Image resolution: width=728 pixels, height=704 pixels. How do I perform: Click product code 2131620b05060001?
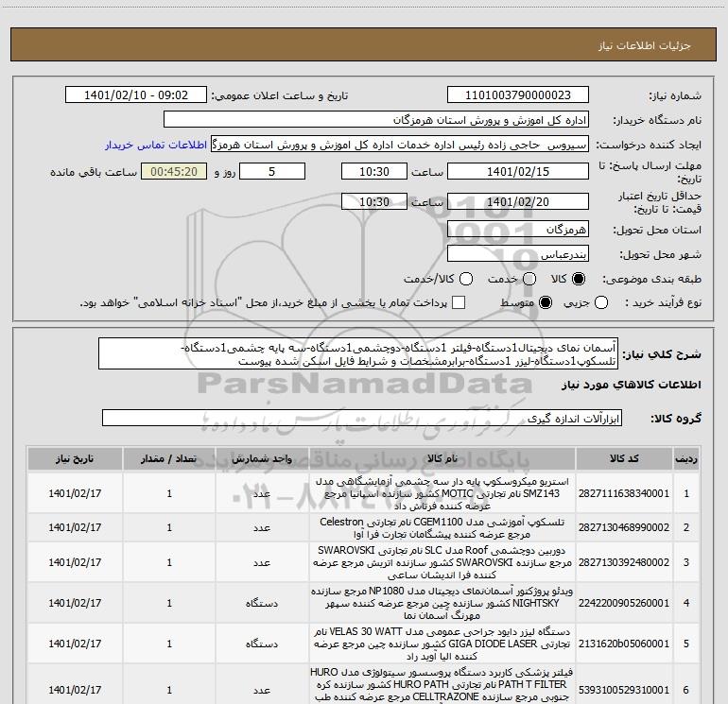[x=624, y=644]
